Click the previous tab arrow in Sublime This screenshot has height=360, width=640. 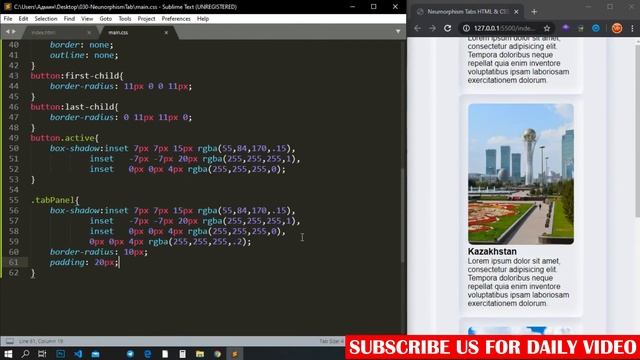click(7, 32)
